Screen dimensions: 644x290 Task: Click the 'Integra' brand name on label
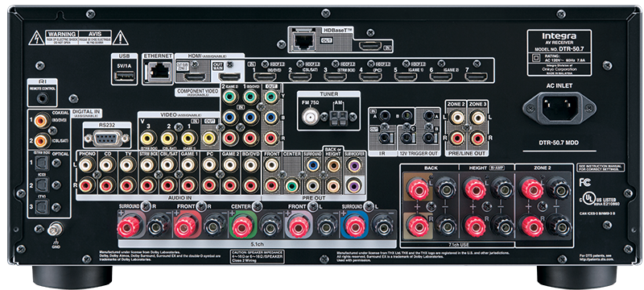(559, 36)
